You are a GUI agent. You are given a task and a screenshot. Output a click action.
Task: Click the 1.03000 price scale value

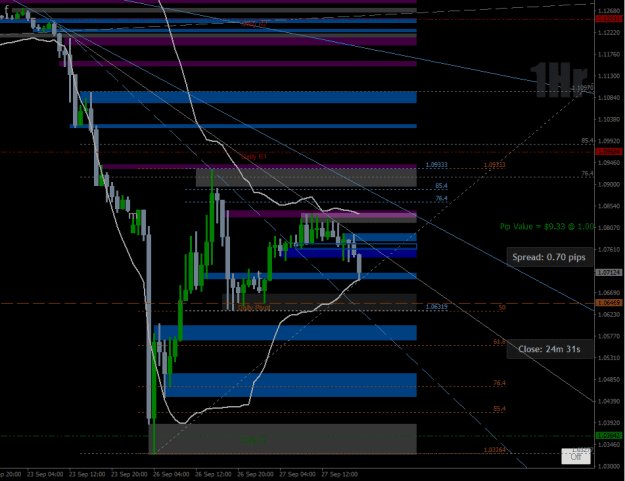pos(609,466)
